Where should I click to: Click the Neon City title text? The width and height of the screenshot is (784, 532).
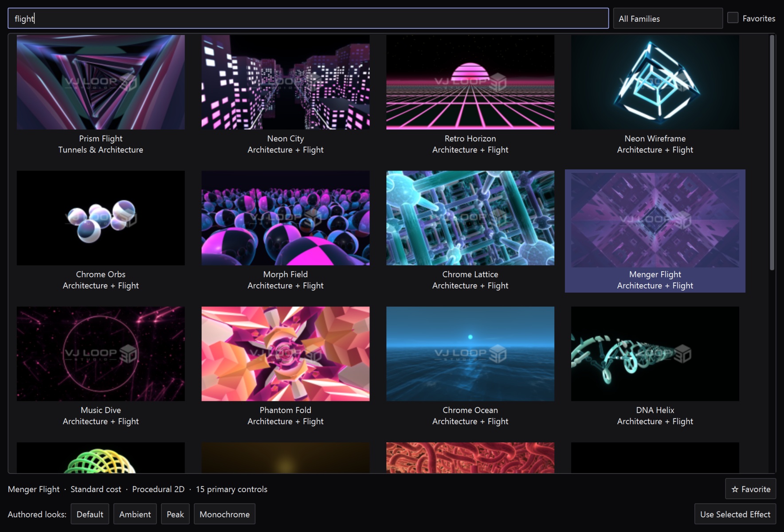click(285, 139)
